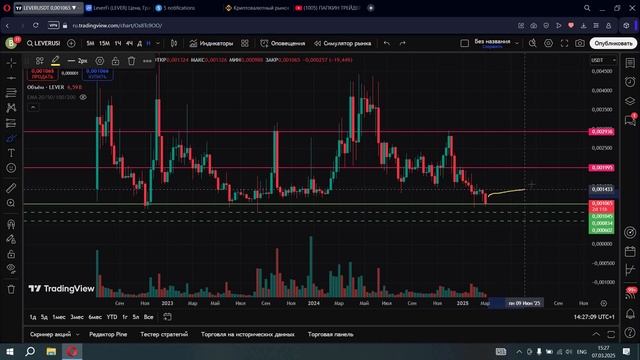Open the help center question icon
Viewport: 640px width, 360px height.
(630, 333)
